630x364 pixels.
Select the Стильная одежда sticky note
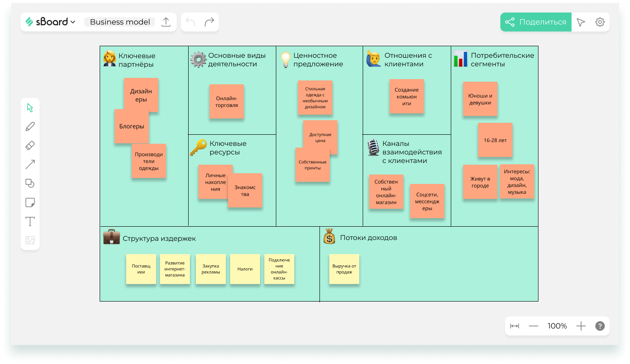315,98
